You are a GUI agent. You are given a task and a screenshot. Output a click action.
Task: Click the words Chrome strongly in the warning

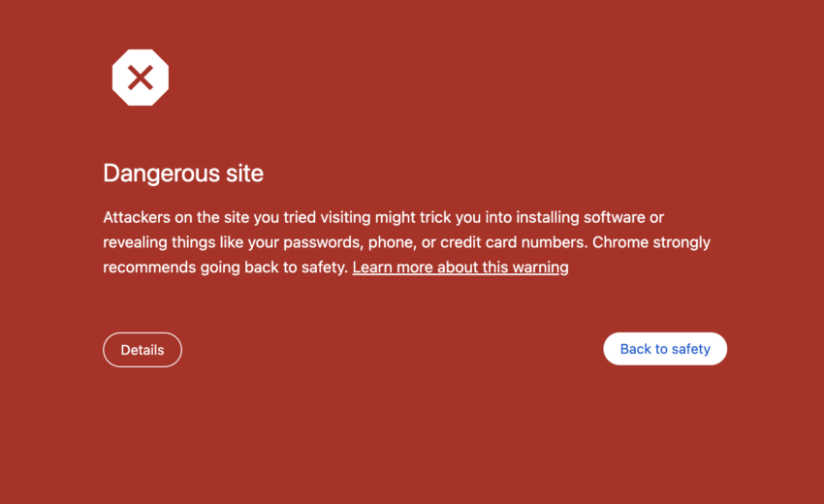tap(650, 242)
